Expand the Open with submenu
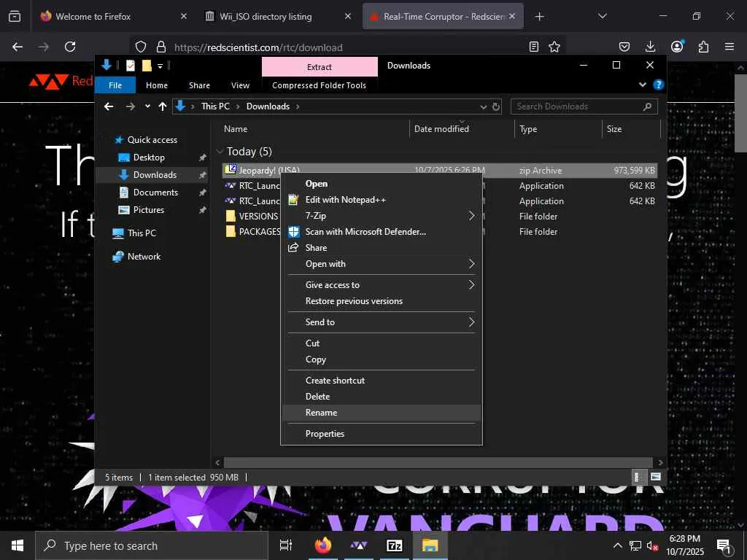Image resolution: width=747 pixels, height=560 pixels. coord(381,264)
